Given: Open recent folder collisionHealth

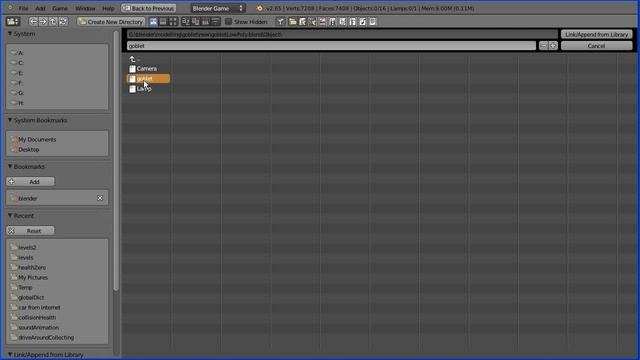Looking at the screenshot, I should tap(37, 318).
